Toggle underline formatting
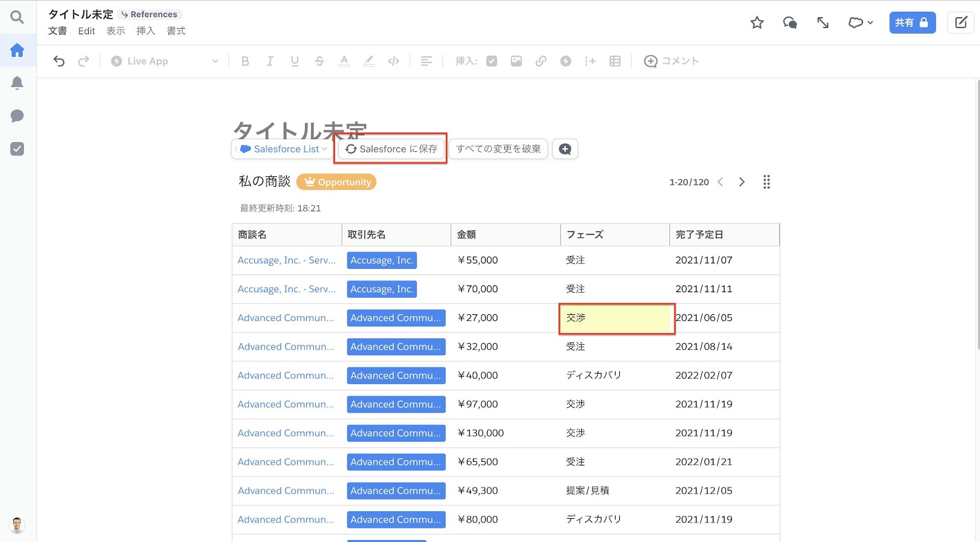 click(295, 61)
